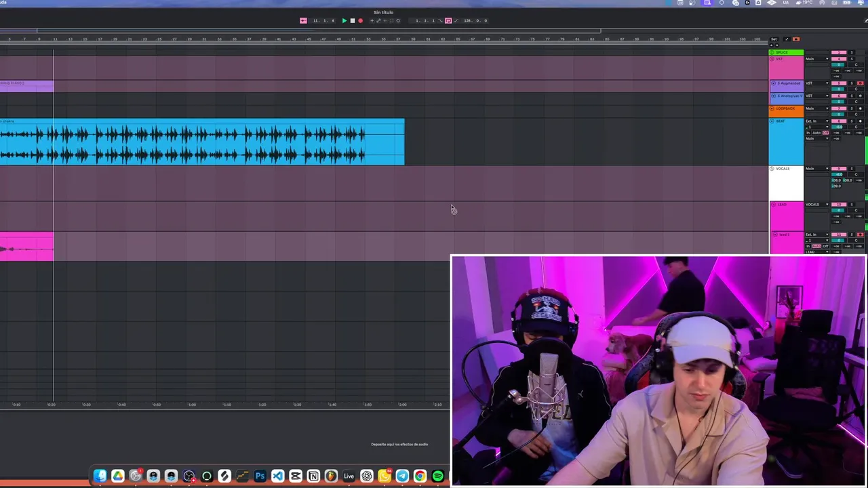
Task: Click the red Arrangement Record button
Action: pos(360,20)
